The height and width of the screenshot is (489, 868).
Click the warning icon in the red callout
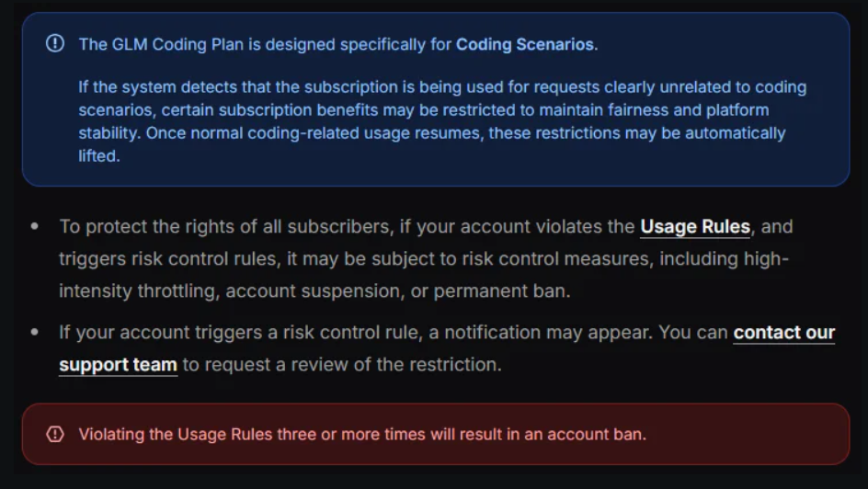55,434
